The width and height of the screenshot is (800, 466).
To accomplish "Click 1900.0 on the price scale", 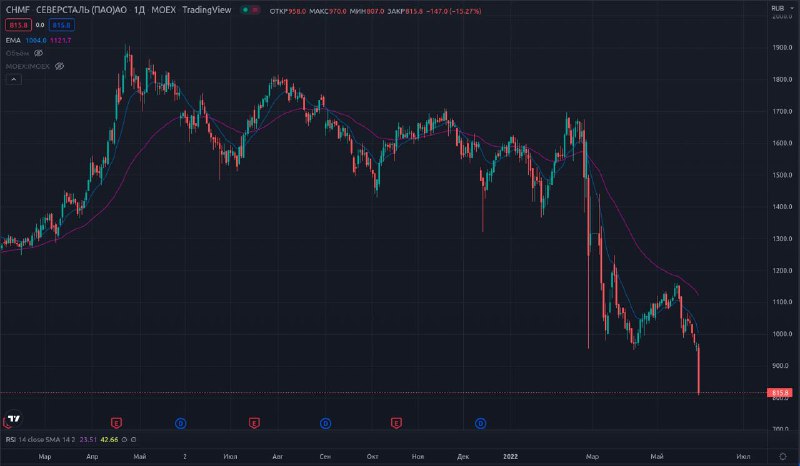I will (x=782, y=47).
